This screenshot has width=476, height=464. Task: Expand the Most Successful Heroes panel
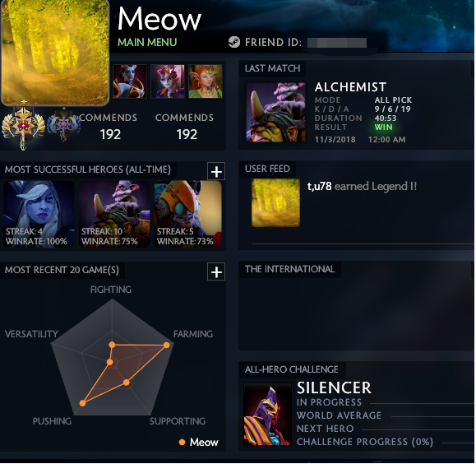pyautogui.click(x=216, y=171)
